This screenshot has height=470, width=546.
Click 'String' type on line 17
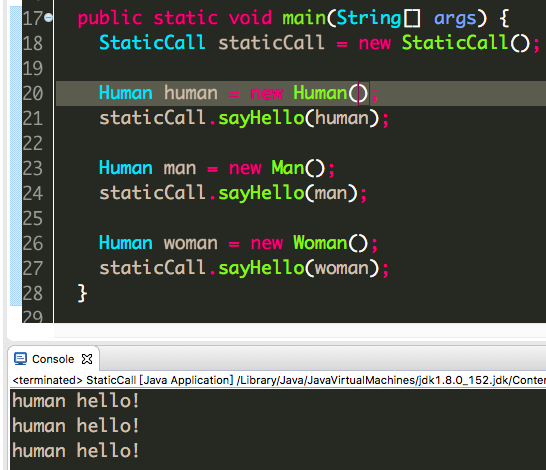tap(369, 18)
